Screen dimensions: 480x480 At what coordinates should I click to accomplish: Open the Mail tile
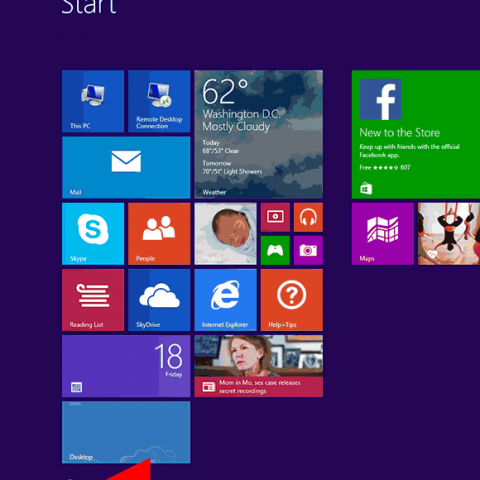[126, 167]
